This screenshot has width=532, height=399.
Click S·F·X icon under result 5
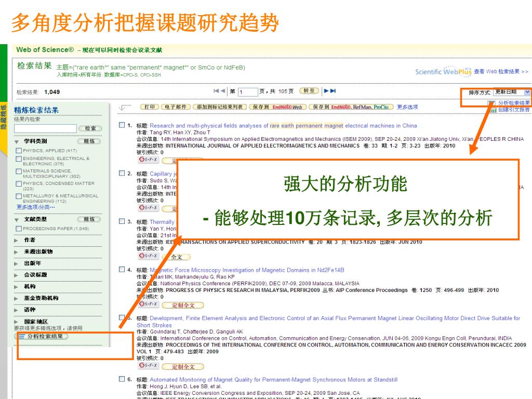(x=148, y=366)
